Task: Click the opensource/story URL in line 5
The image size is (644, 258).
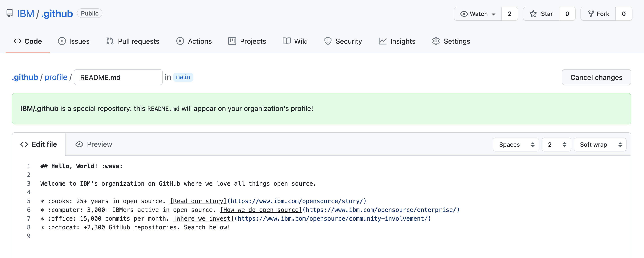Action: click(297, 201)
